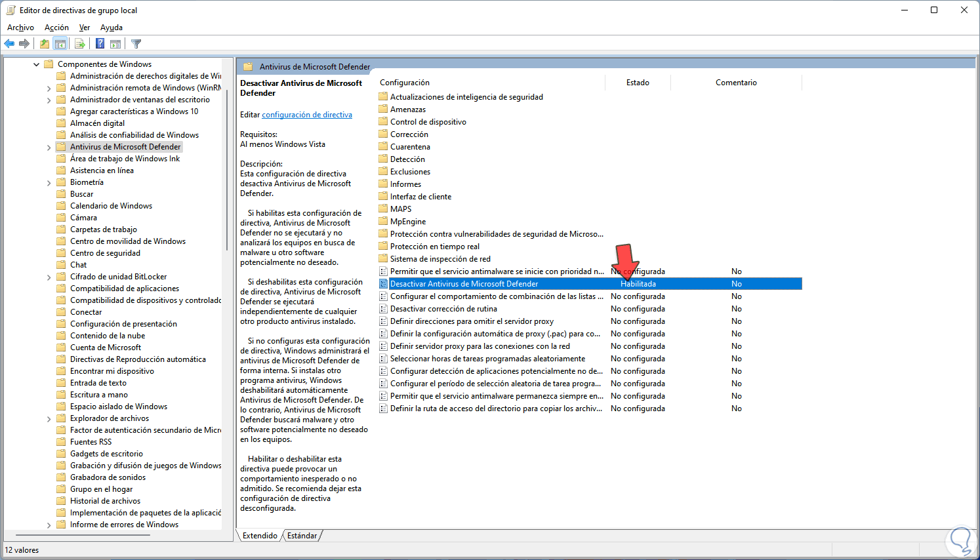Select Centro de seguridad in the tree
Viewport: 980px width, 560px height.
click(x=105, y=253)
